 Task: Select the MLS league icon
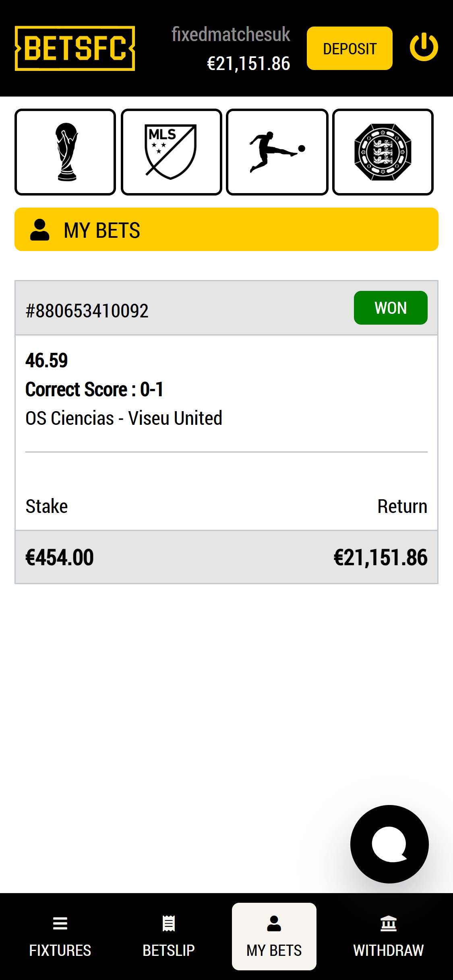[171, 152]
